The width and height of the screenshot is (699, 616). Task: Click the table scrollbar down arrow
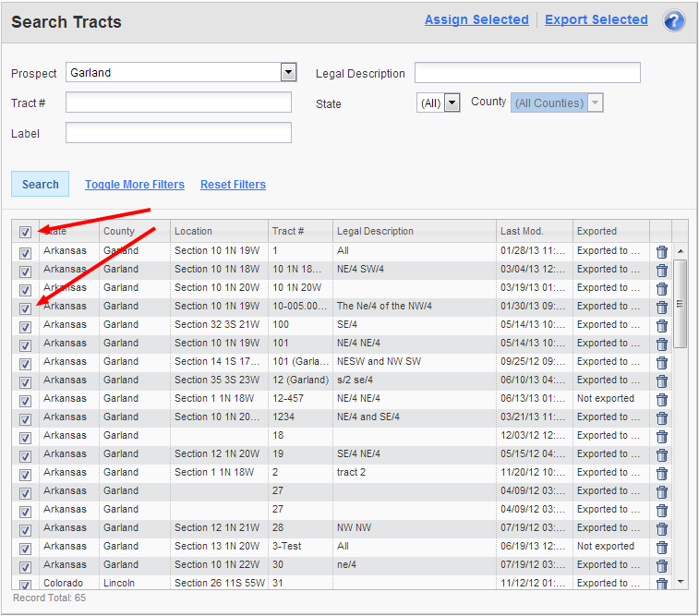click(x=681, y=582)
